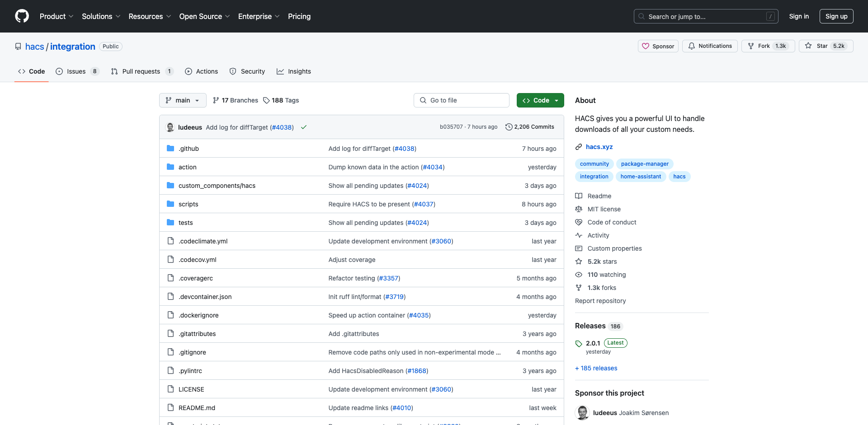
Task: Click the repository icon before hacs
Action: coord(18,47)
